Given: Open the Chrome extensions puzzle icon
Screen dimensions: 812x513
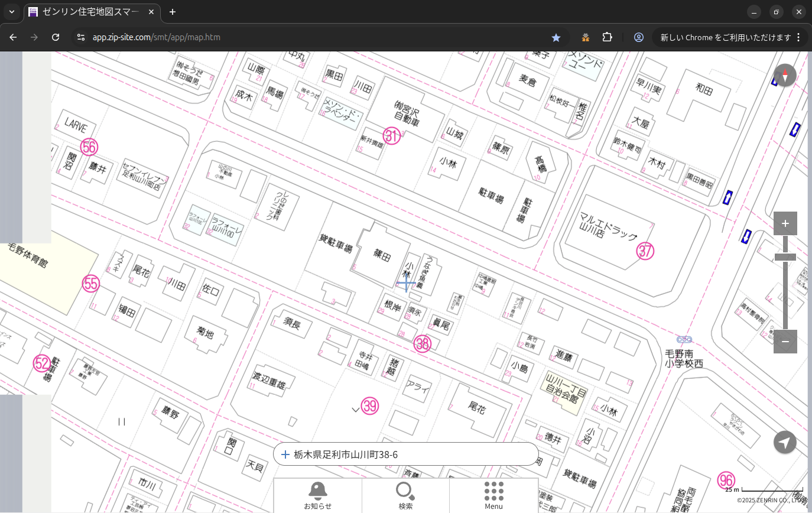Looking at the screenshot, I should click(x=607, y=37).
